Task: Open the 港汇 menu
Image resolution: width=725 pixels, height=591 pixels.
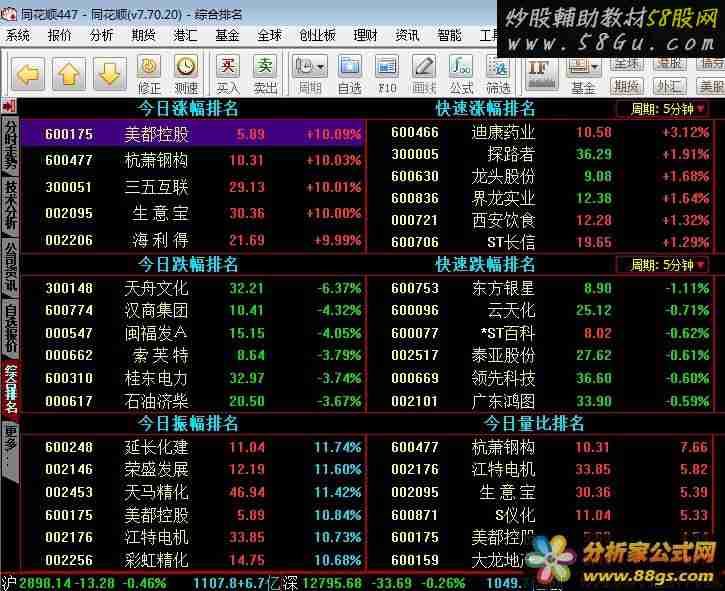Action: (x=185, y=35)
